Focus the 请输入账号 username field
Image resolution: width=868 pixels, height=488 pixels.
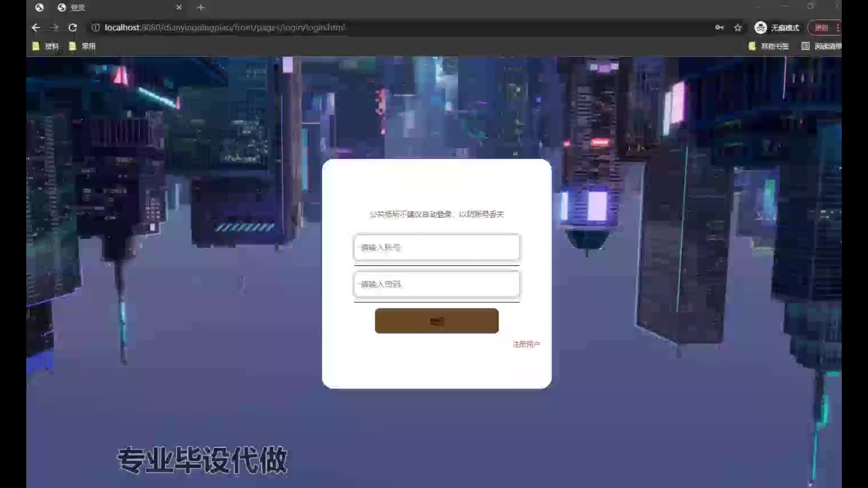pos(436,247)
